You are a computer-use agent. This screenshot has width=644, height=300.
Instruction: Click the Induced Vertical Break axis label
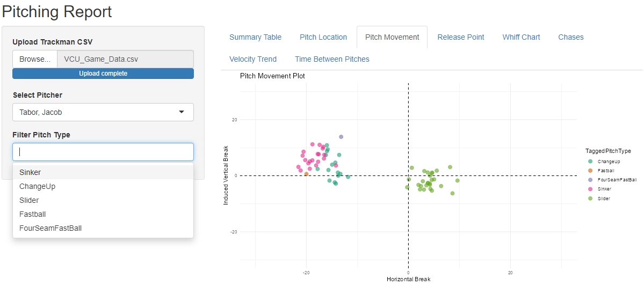226,175
